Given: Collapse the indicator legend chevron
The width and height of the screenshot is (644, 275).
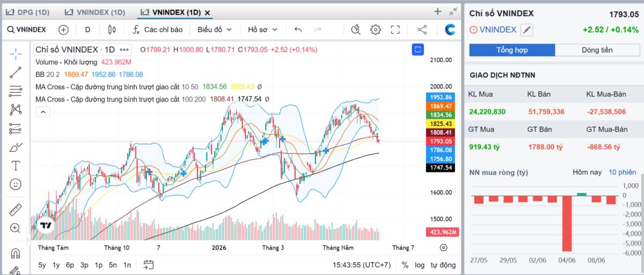Looking at the screenshot, I should pyautogui.click(x=43, y=112).
